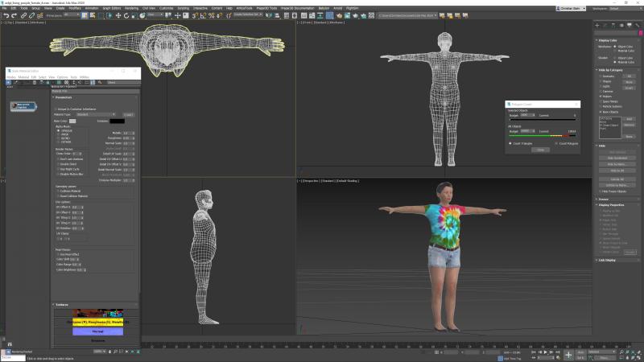Click the Redo arrow in main toolbar
Viewport: 644px width, 362px height.
[14, 15]
